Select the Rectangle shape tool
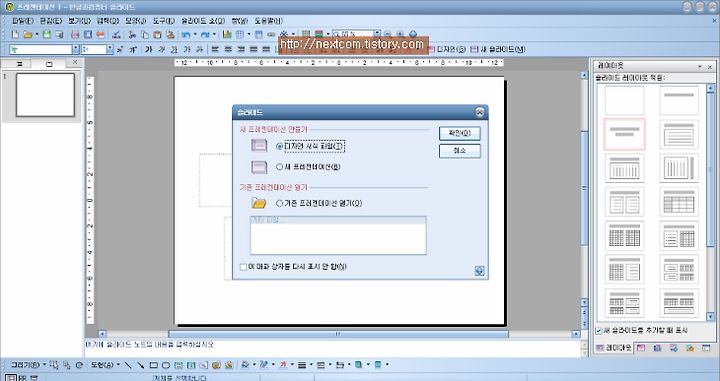Screen dimensions: 720x381 pos(153,365)
